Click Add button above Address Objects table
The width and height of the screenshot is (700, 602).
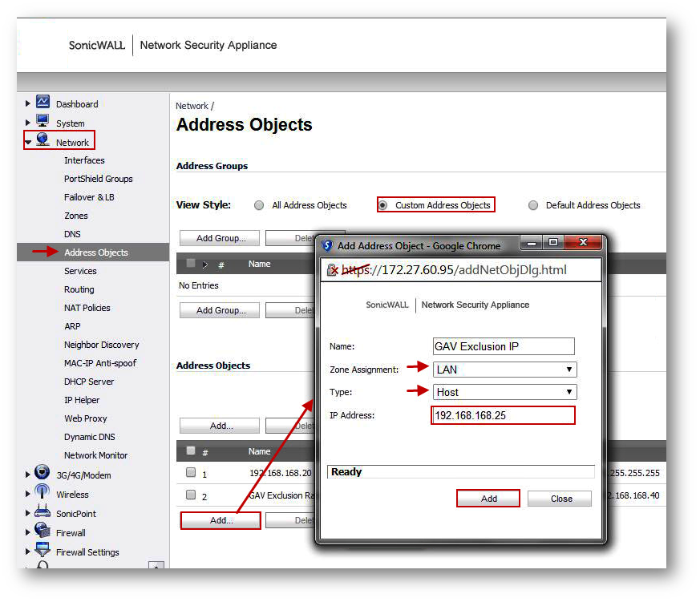pos(220,426)
